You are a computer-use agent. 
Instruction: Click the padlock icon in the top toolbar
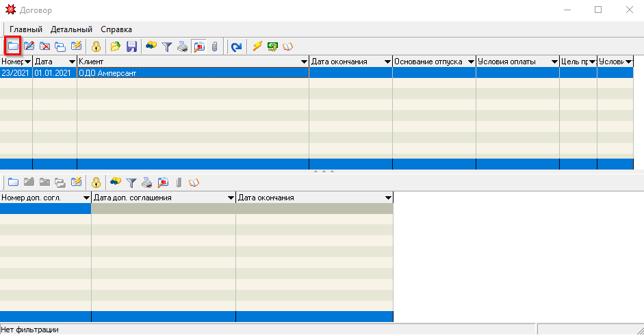[x=96, y=46]
